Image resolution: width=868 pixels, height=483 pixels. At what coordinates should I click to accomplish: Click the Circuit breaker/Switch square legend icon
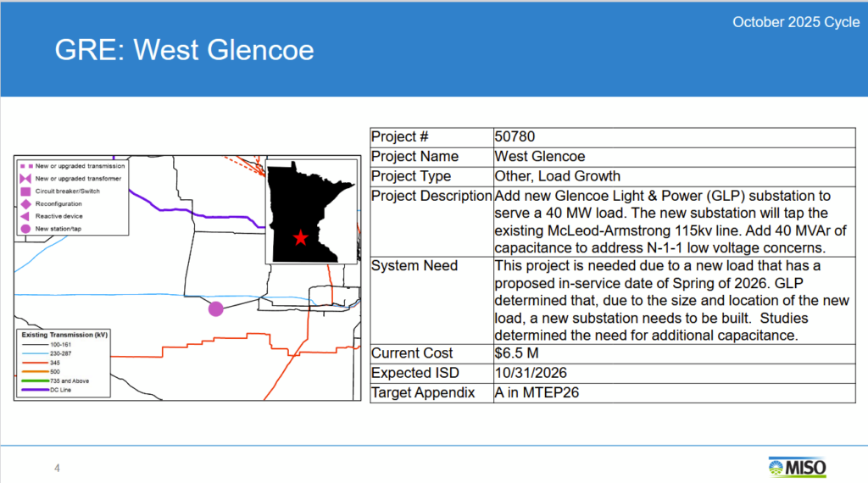[26, 192]
